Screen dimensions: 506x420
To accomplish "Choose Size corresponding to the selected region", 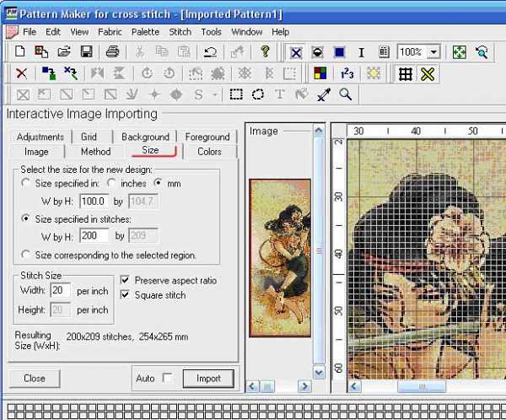I will point(27,255).
